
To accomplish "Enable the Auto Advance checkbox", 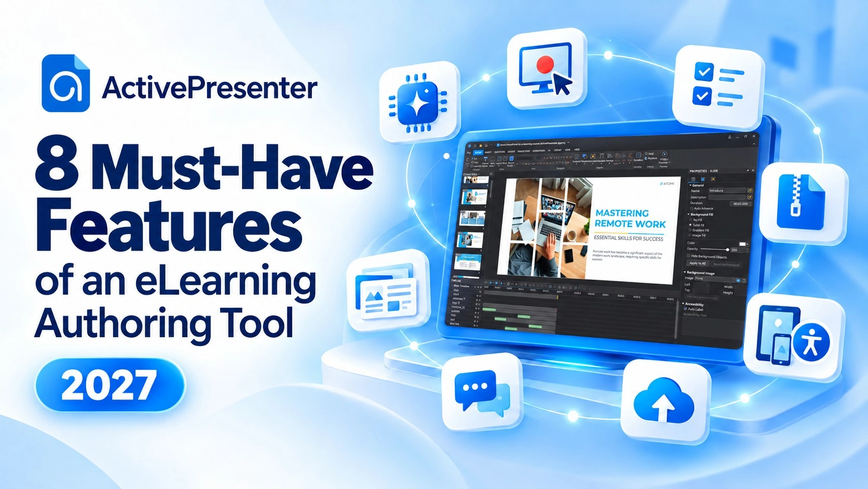I will pyautogui.click(x=691, y=208).
